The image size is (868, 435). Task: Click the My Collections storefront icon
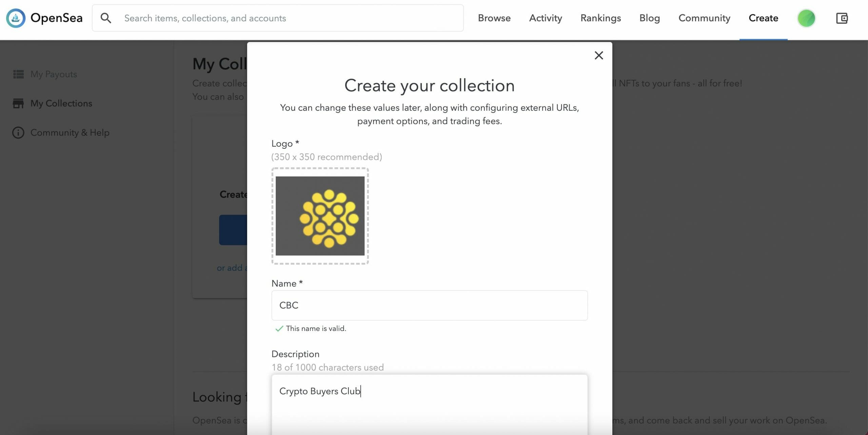click(18, 103)
